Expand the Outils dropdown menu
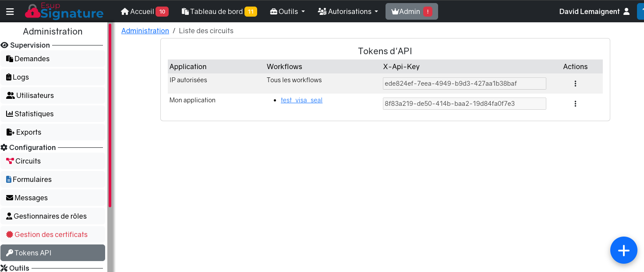This screenshot has height=272, width=644. (287, 12)
